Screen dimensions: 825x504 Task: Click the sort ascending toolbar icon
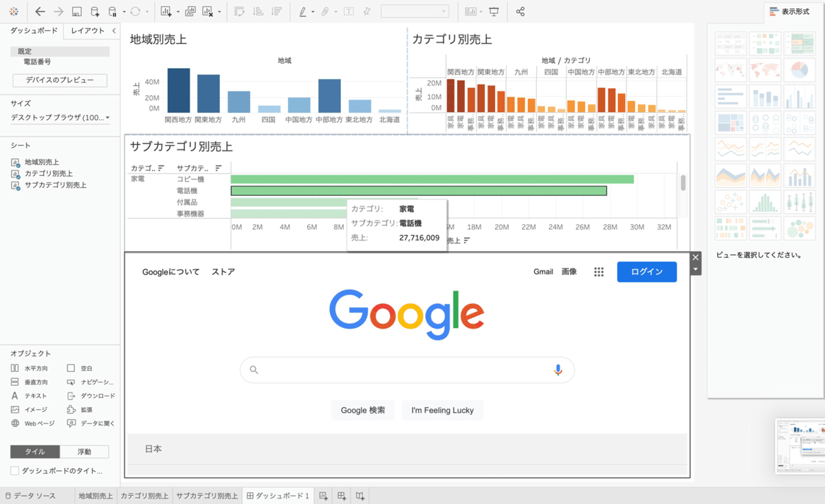coord(258,12)
